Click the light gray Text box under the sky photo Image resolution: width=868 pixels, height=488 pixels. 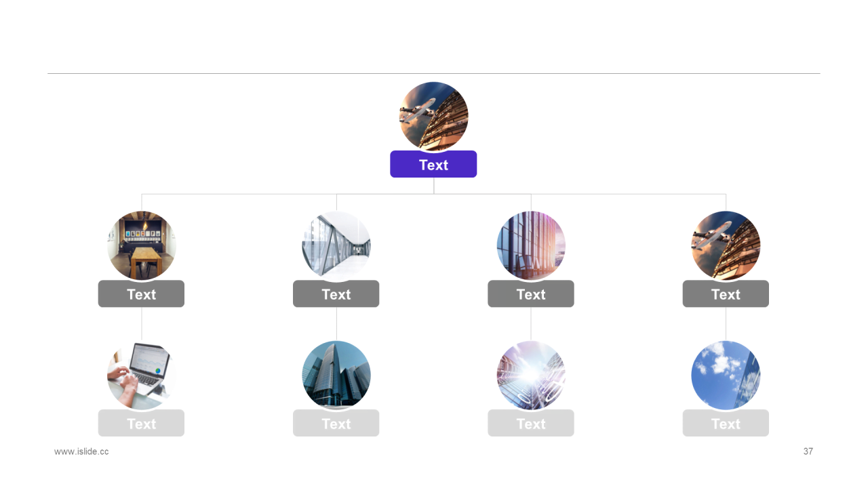[x=726, y=423]
